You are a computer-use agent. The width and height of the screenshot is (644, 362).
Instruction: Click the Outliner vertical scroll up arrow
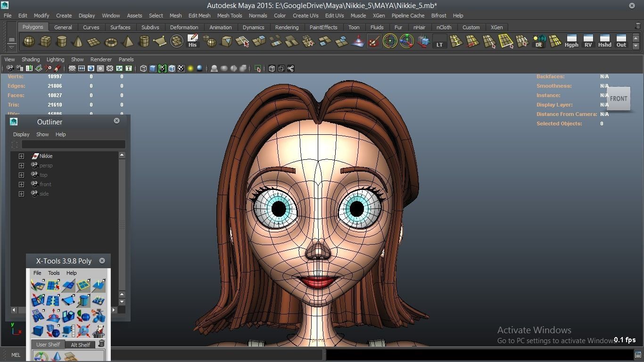coord(122,155)
